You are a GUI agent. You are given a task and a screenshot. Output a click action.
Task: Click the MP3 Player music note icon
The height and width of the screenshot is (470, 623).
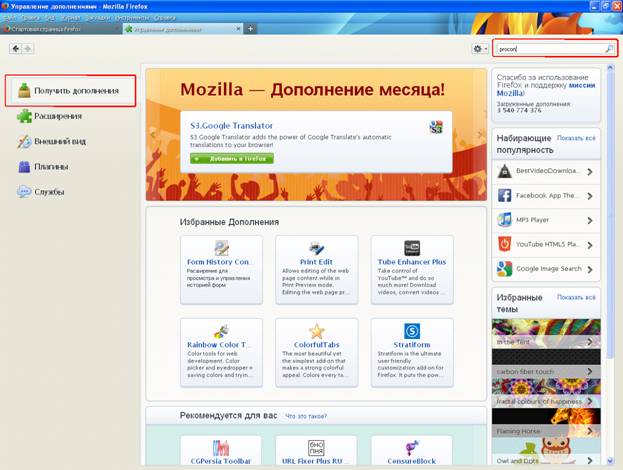pyautogui.click(x=505, y=220)
